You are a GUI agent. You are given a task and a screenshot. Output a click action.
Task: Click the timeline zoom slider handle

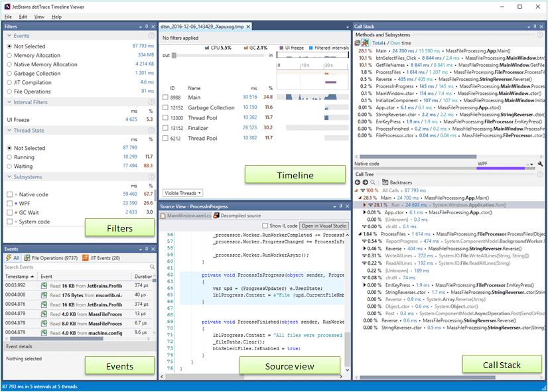[x=174, y=56]
